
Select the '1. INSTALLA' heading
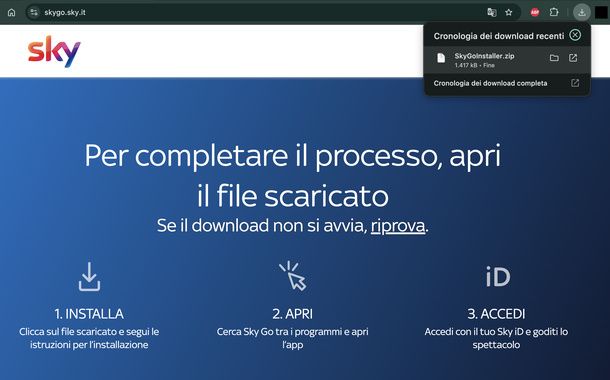point(89,314)
